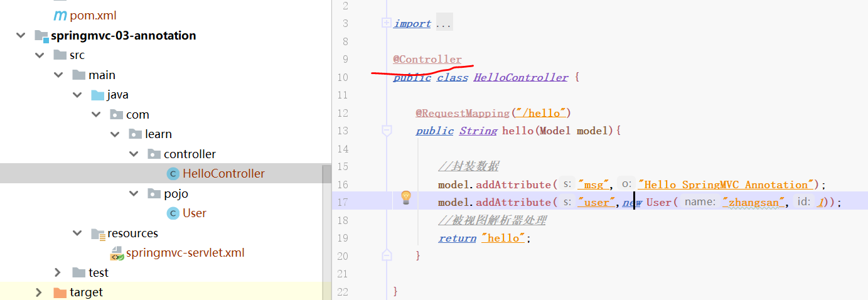Click the learn package icon
The width and height of the screenshot is (868, 300).
tap(135, 134)
